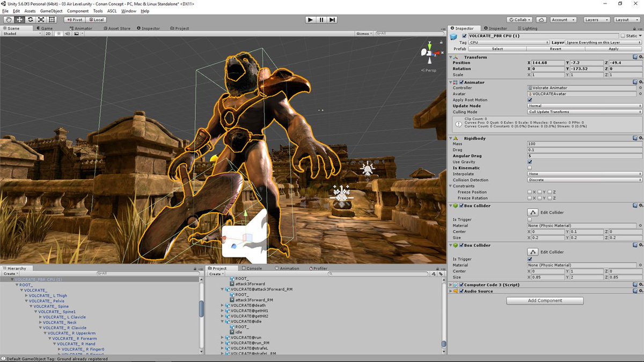Select the Scale tool

tap(41, 20)
